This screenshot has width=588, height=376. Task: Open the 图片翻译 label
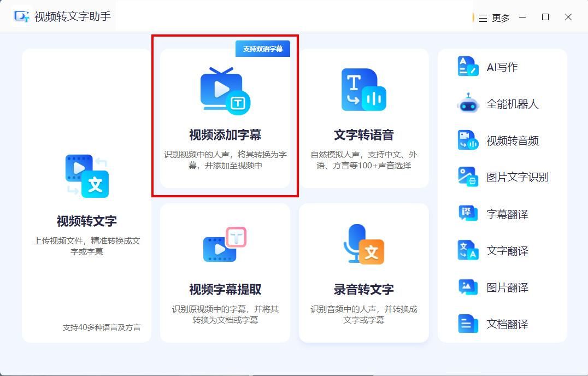coord(507,287)
